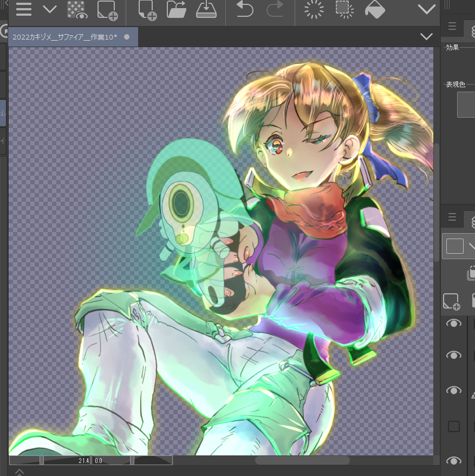This screenshot has height=476, width=475.
Task: Click the blending mode box in the layer palette
Action: [x=459, y=246]
